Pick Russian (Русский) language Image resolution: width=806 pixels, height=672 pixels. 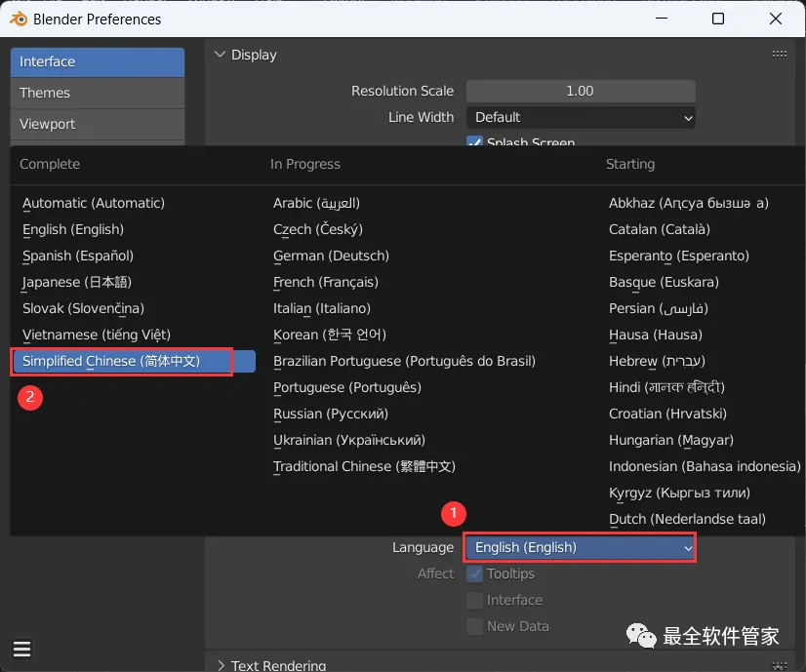coord(331,414)
